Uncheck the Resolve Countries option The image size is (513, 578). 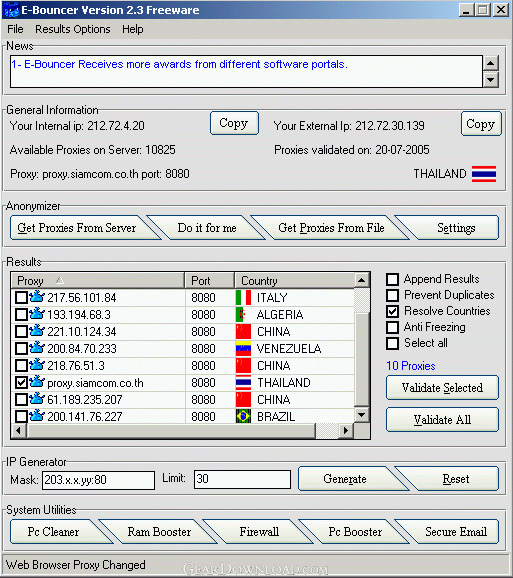[x=392, y=311]
